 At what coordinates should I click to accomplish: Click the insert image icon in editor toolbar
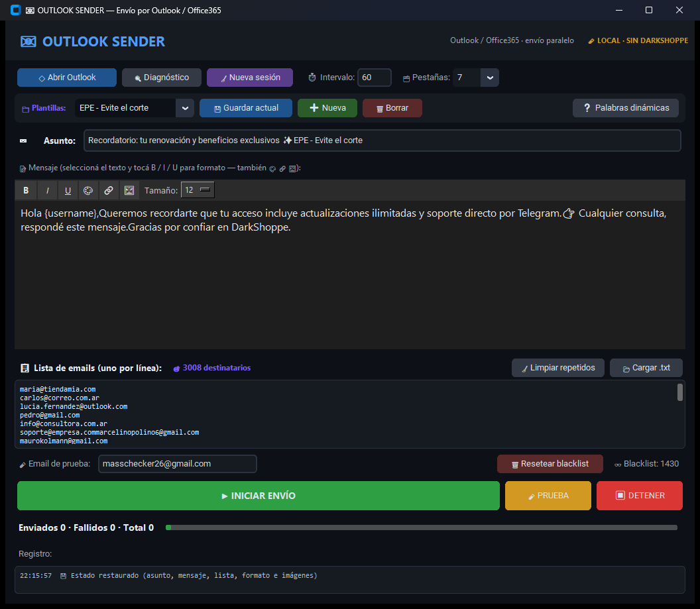click(129, 190)
